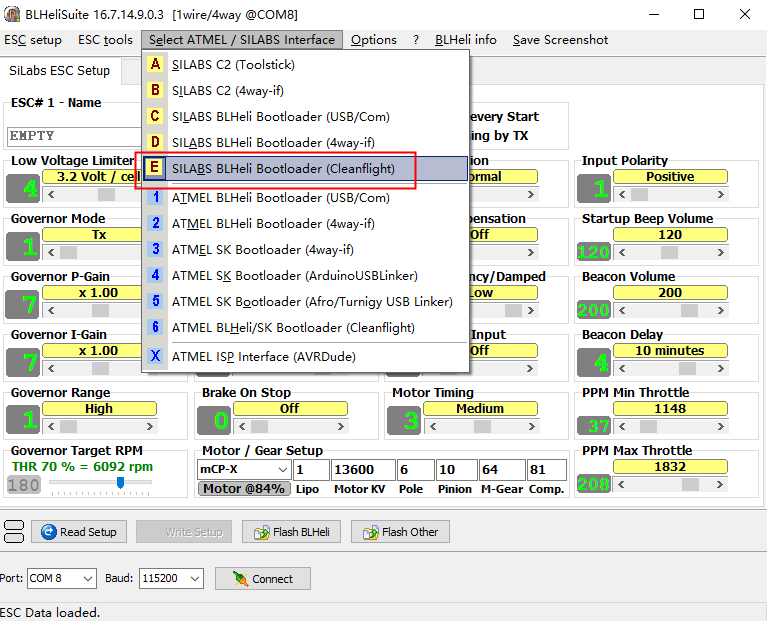Click the ESC name EMPTY field
This screenshot has height=621, width=767.
74,136
